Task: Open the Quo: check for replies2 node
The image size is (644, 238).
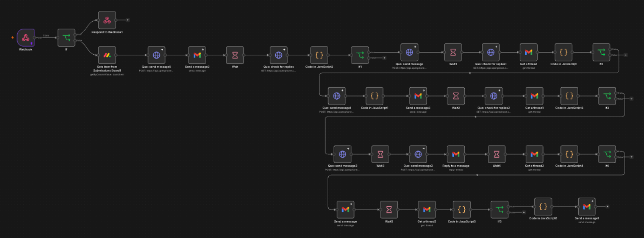Action: coord(494,96)
